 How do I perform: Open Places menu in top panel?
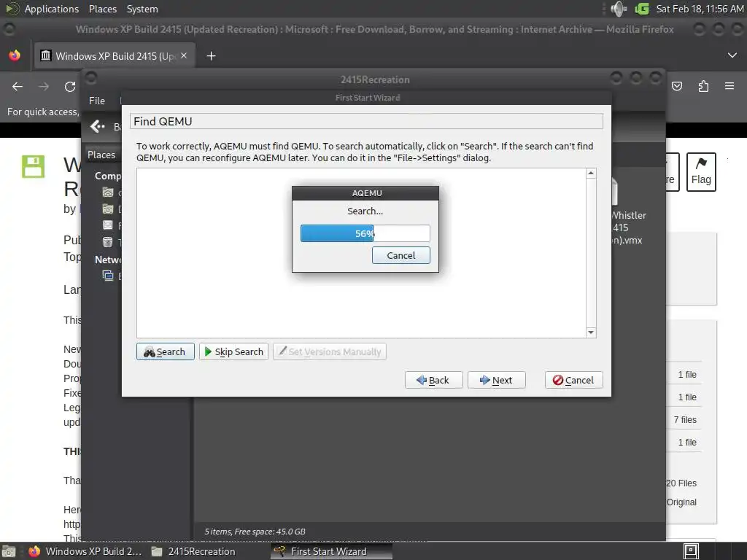102,9
